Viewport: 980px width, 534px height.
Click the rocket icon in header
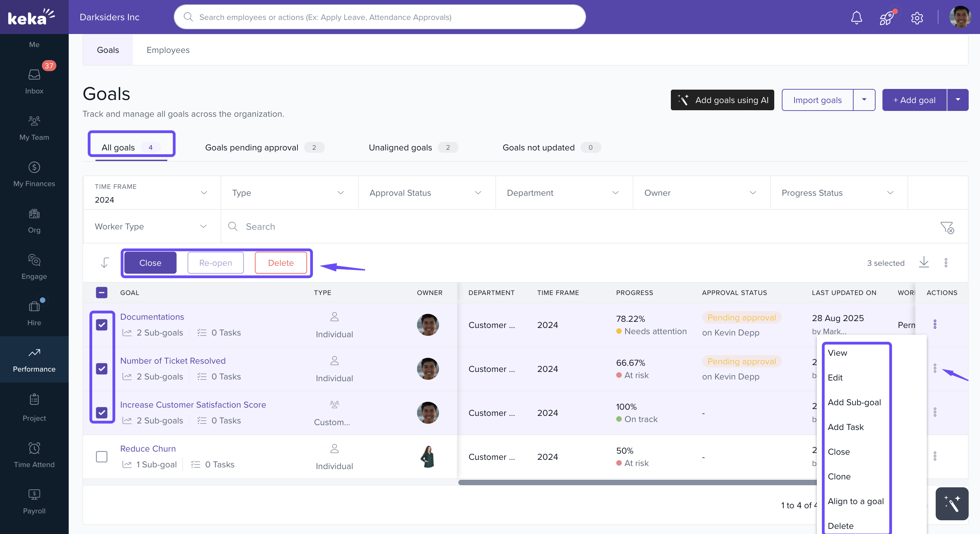[x=887, y=18]
